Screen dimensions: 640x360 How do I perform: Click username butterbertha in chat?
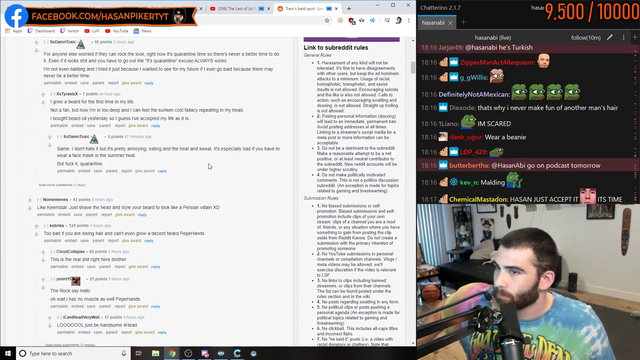[x=469, y=166]
